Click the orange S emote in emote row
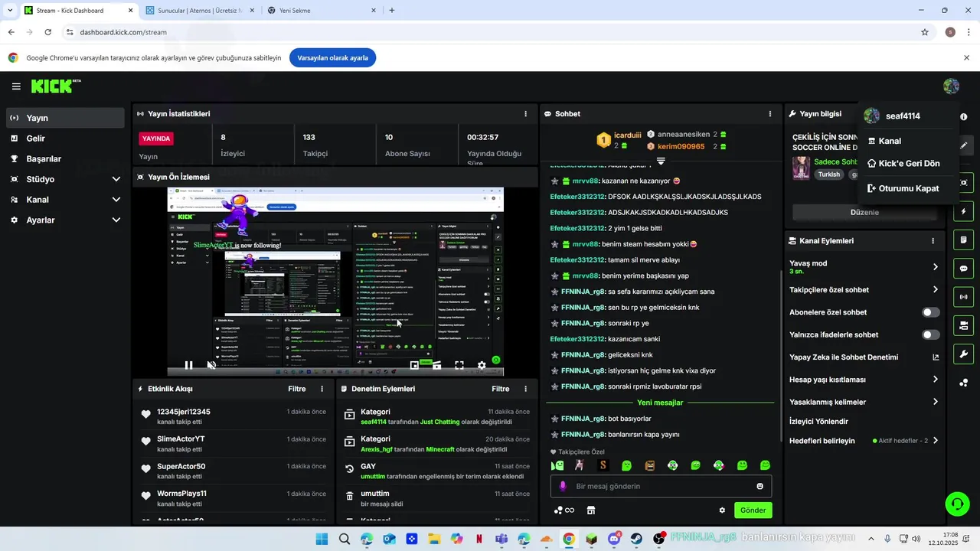This screenshot has height=551, width=980. (x=603, y=465)
